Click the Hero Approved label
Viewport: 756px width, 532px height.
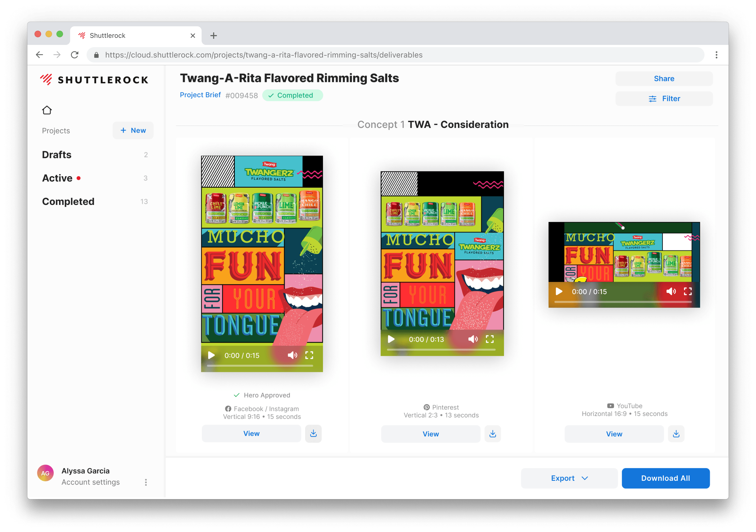click(262, 395)
